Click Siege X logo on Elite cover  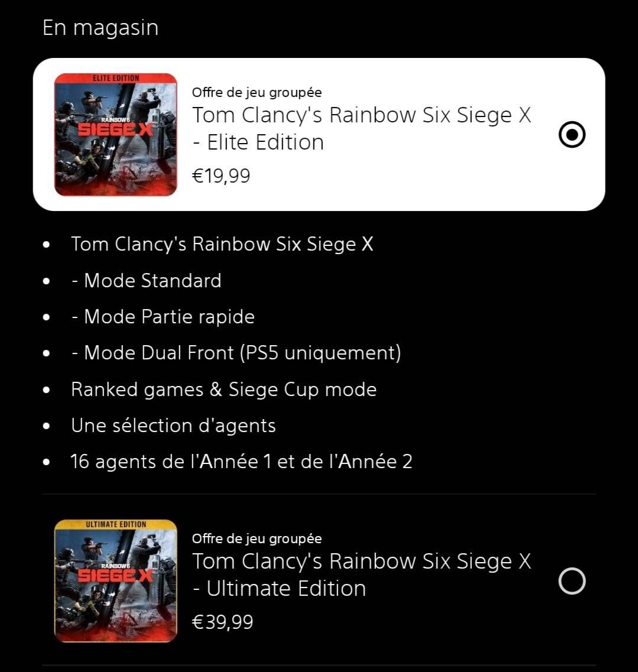[x=115, y=128]
